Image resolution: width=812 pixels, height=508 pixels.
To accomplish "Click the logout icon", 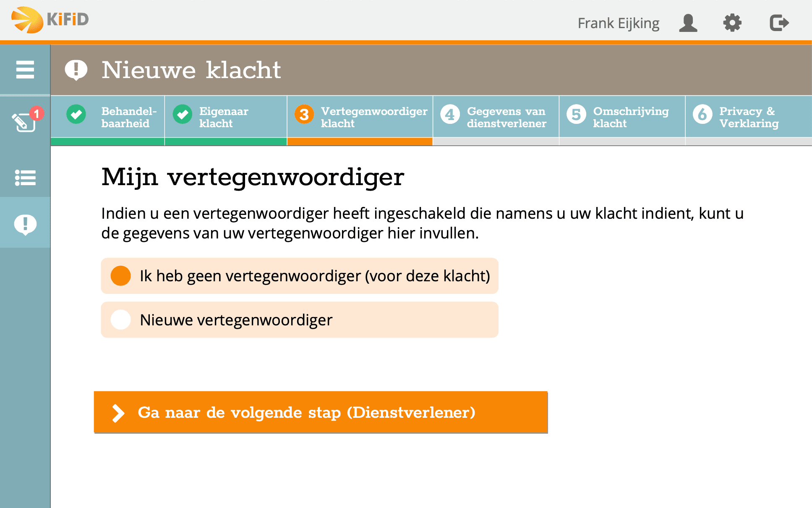I will (780, 23).
